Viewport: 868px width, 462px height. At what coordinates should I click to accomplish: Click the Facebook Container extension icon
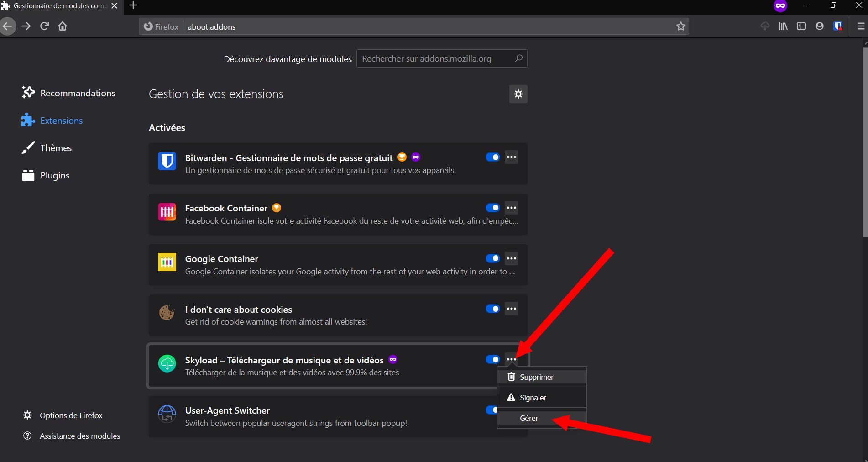(167, 212)
